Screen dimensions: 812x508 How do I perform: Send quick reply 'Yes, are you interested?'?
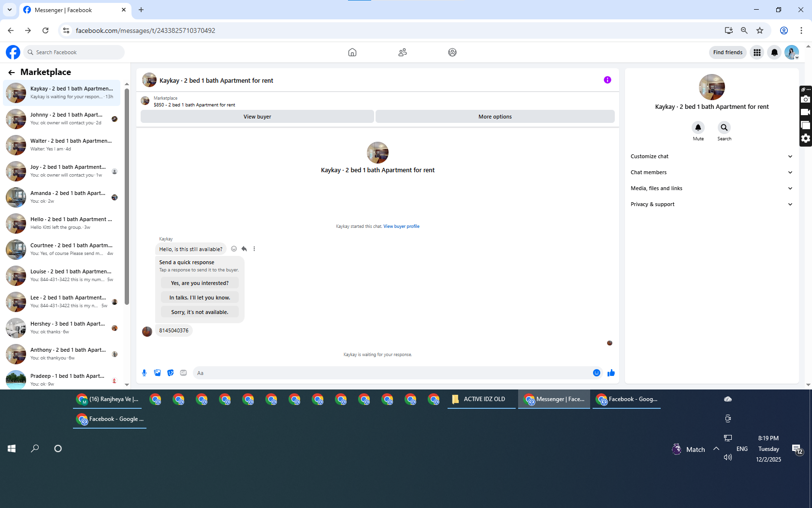click(200, 283)
